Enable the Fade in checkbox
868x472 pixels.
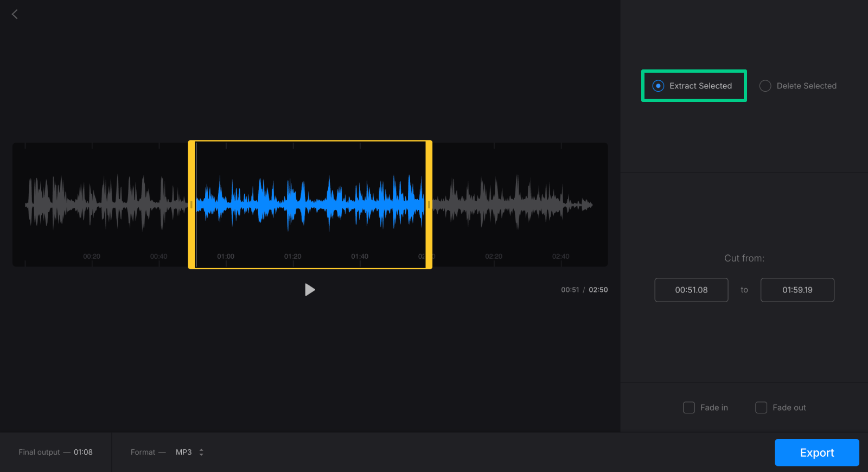pos(688,407)
